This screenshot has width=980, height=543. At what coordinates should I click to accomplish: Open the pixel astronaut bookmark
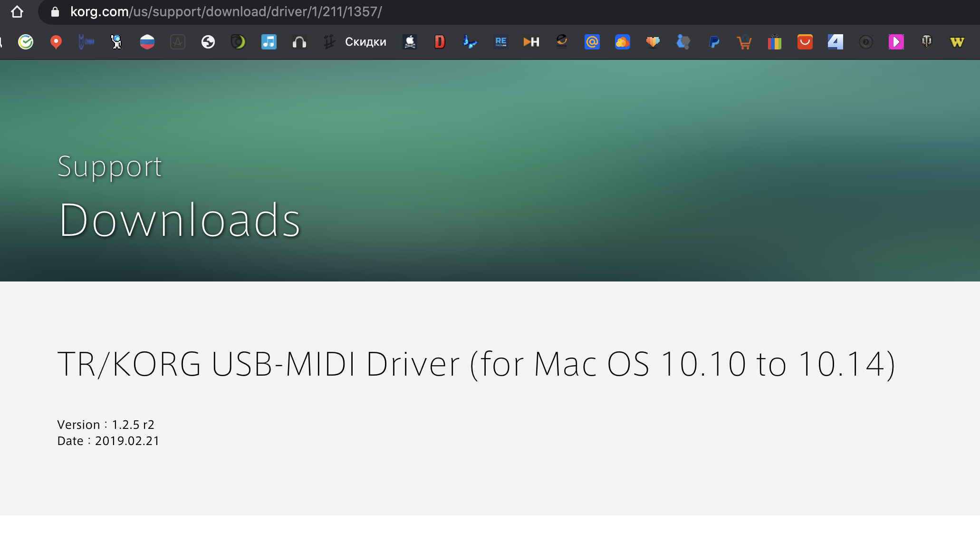pos(116,42)
